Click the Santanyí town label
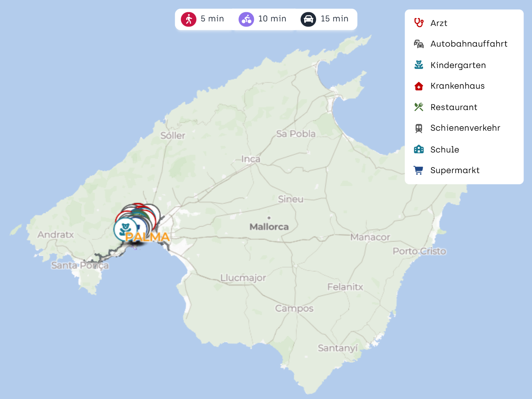 click(338, 348)
